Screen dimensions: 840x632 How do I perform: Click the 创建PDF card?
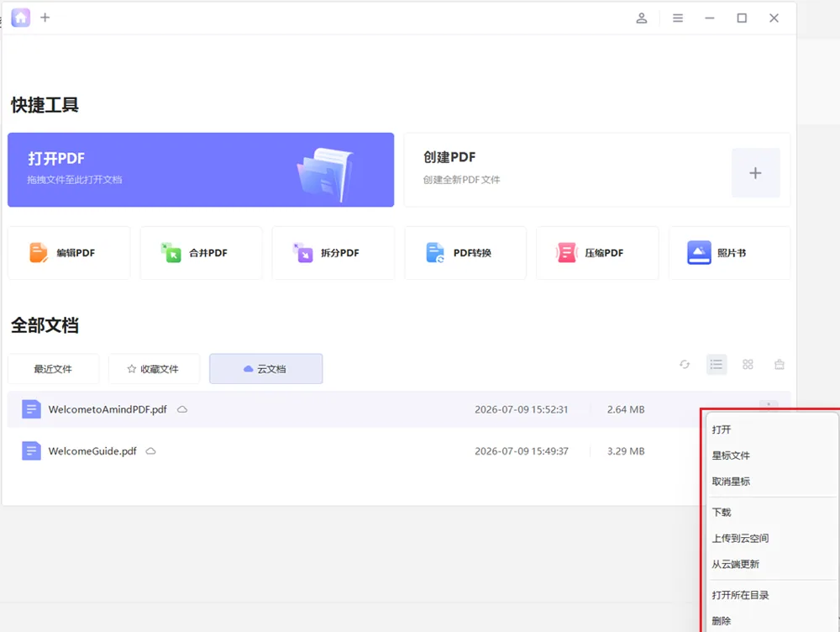pyautogui.click(x=597, y=170)
